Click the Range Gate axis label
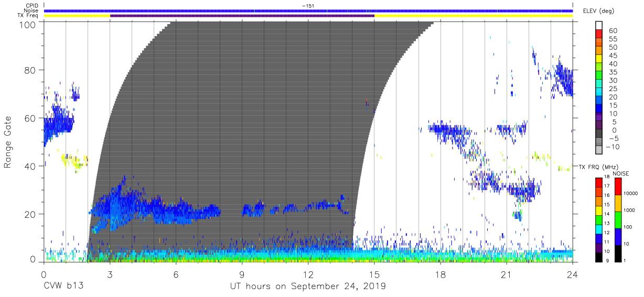Screen dimensions: 644x297 tap(8, 142)
